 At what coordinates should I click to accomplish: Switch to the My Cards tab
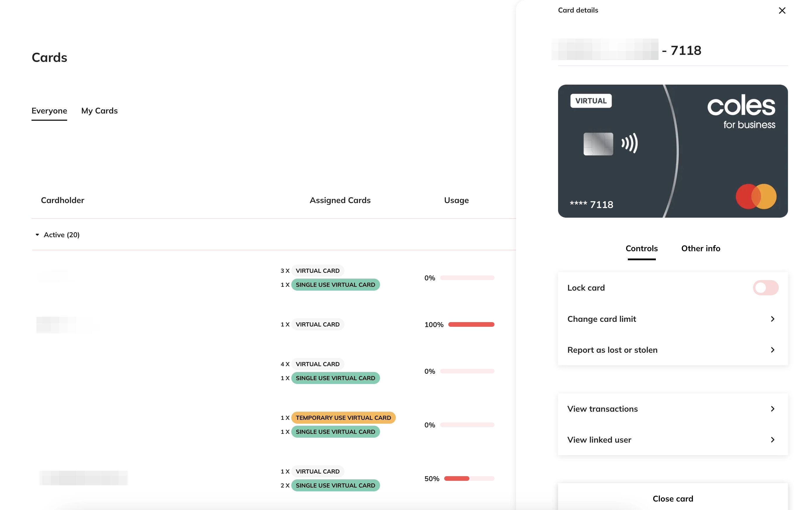point(100,111)
